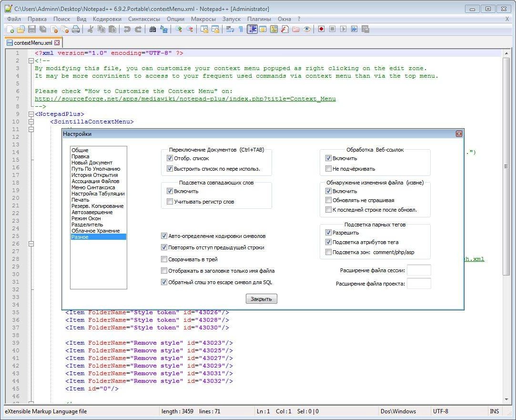The height and width of the screenshot is (420, 516).
Task: Open the Function List toolbar icon
Action: tap(285, 29)
